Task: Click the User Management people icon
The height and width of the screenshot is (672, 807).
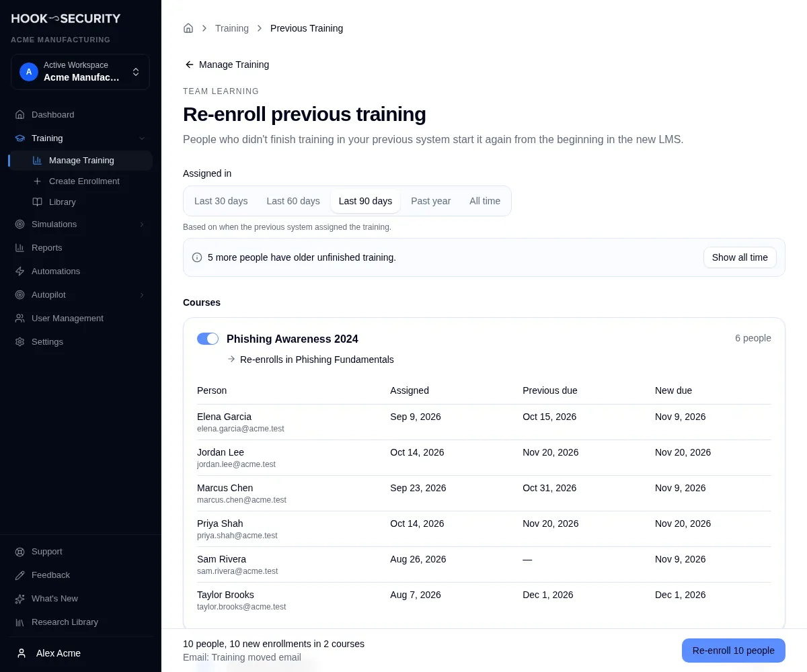Action: 20,319
